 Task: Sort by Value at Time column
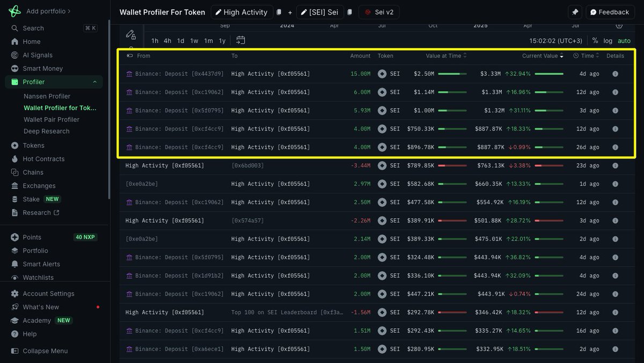[x=447, y=56]
